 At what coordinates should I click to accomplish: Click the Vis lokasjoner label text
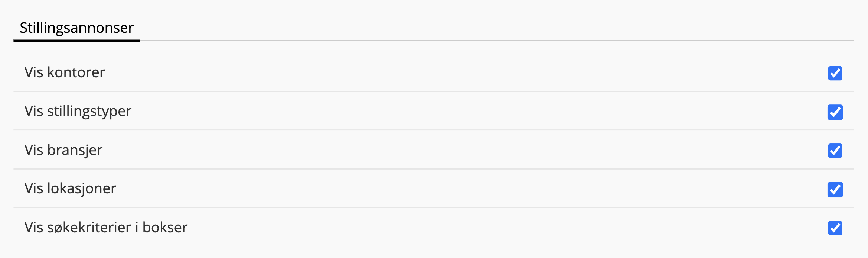[x=70, y=188]
